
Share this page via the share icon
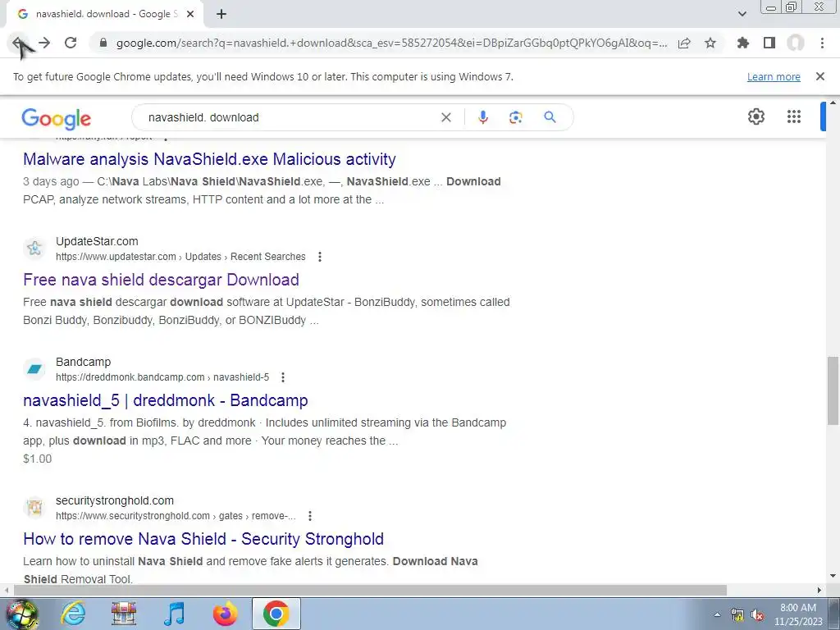coord(684,43)
